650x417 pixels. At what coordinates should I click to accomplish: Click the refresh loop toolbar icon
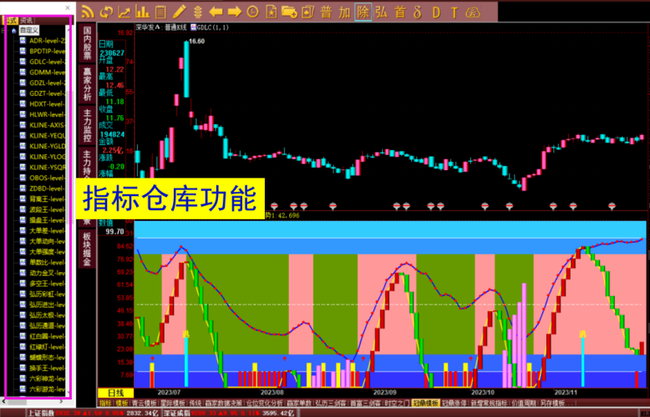pyautogui.click(x=106, y=12)
